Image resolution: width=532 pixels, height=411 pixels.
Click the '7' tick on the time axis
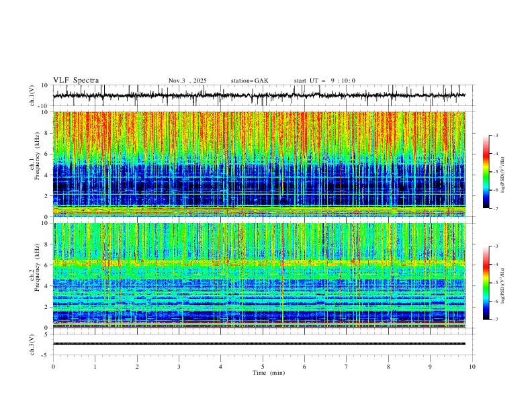tap(347, 367)
